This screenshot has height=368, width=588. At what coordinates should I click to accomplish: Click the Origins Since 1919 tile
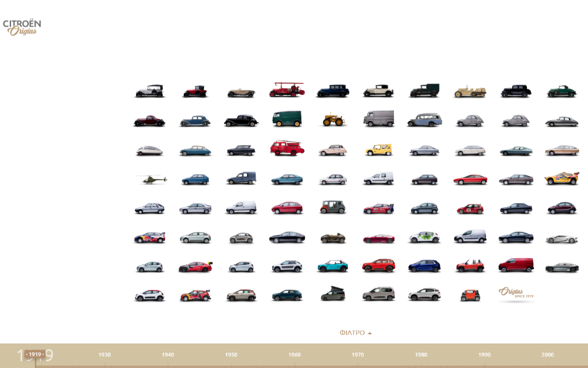pos(516,294)
